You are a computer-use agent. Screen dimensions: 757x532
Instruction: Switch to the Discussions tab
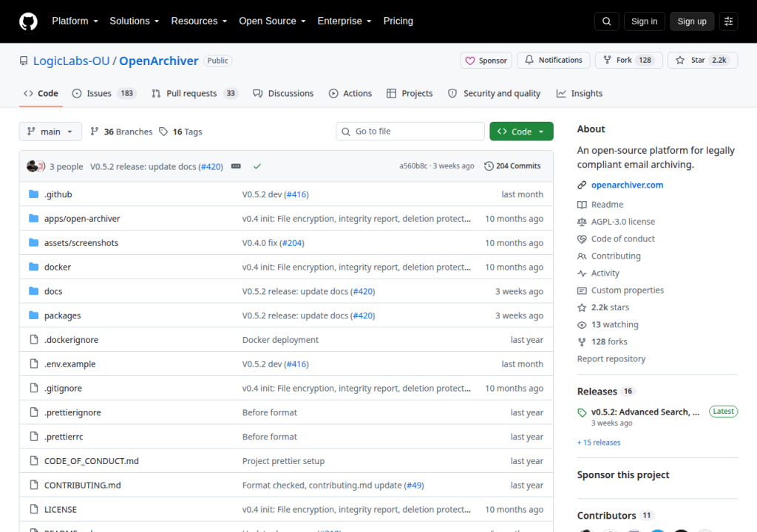[283, 93]
